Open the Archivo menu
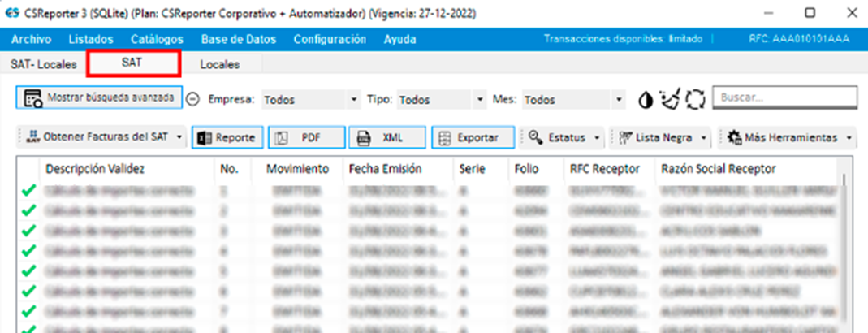868x333 pixels. (x=31, y=39)
